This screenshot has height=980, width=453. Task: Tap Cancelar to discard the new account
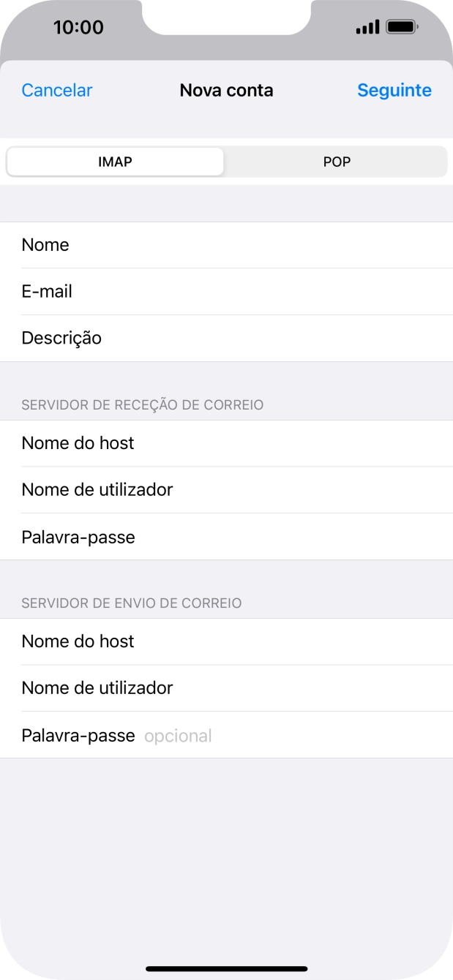coord(56,90)
